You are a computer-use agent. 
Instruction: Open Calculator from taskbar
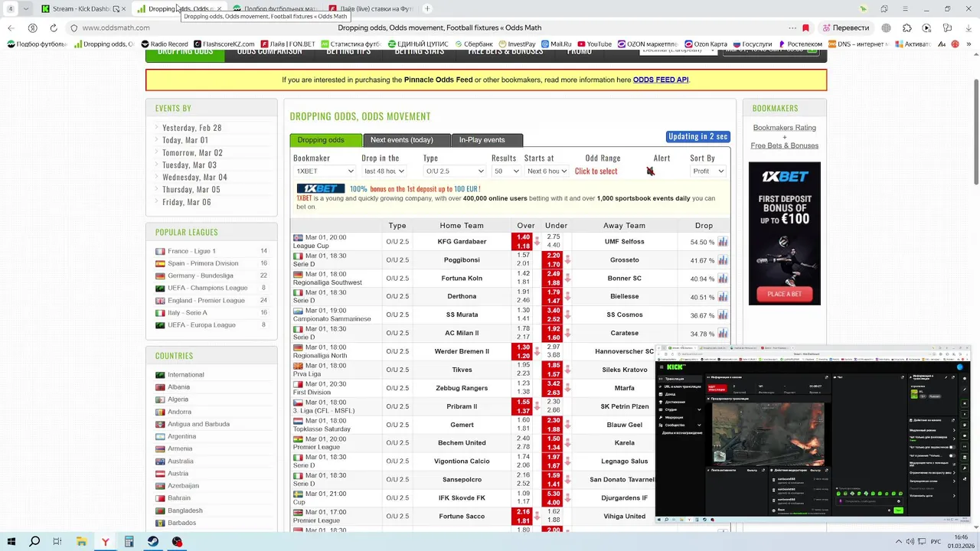pyautogui.click(x=129, y=542)
